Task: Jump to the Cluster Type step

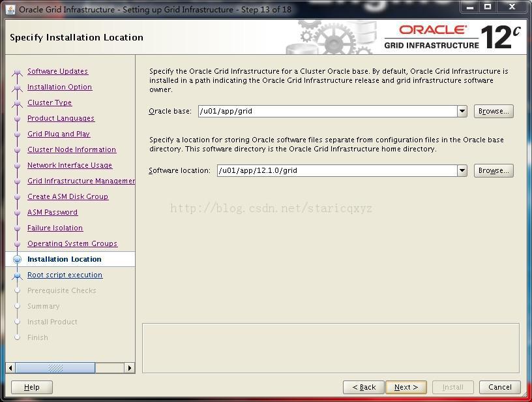Action: pos(50,102)
